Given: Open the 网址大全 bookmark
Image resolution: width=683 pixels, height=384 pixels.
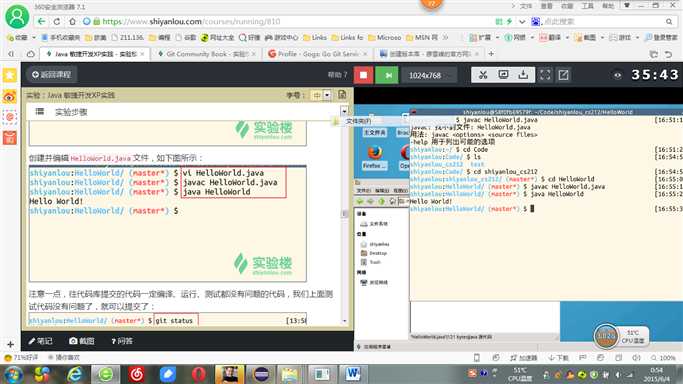Looking at the screenshot, I should click(217, 37).
